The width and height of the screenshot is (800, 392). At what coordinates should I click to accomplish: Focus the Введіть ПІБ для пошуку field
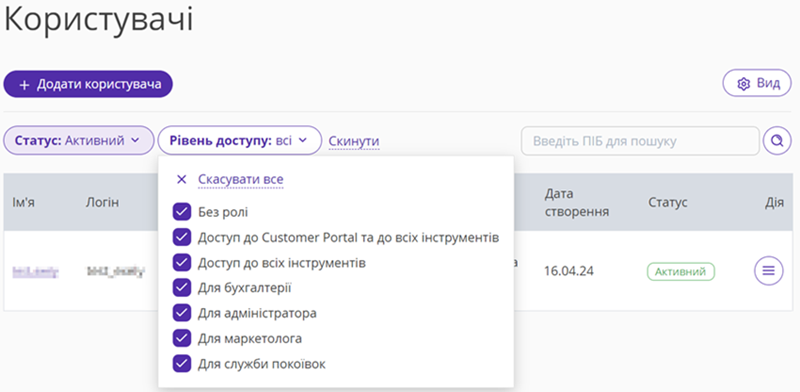click(x=640, y=141)
